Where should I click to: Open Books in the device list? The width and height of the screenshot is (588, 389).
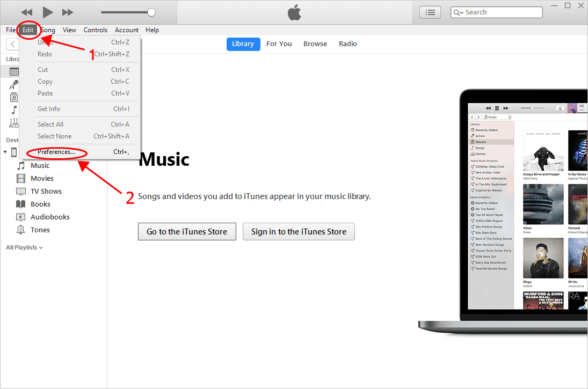40,204
